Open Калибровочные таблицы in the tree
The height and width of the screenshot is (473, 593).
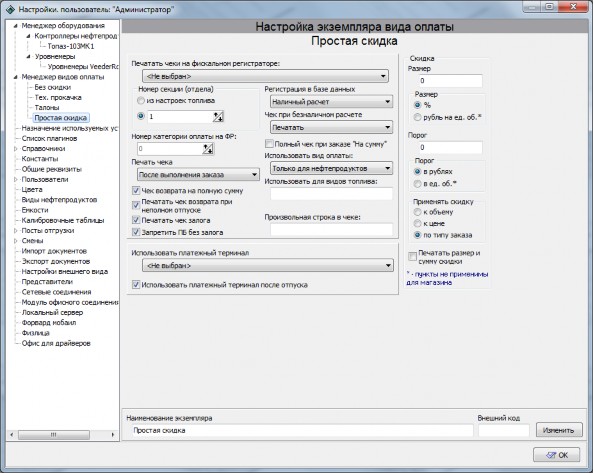[63, 220]
